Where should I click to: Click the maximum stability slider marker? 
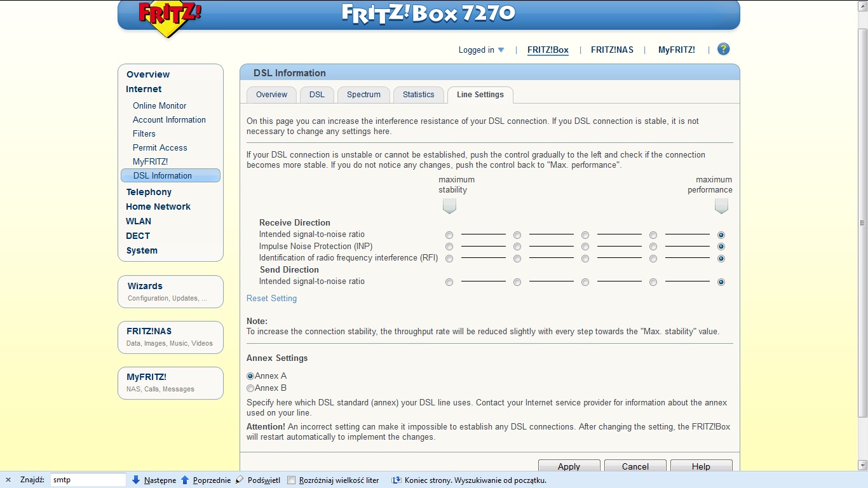449,206
